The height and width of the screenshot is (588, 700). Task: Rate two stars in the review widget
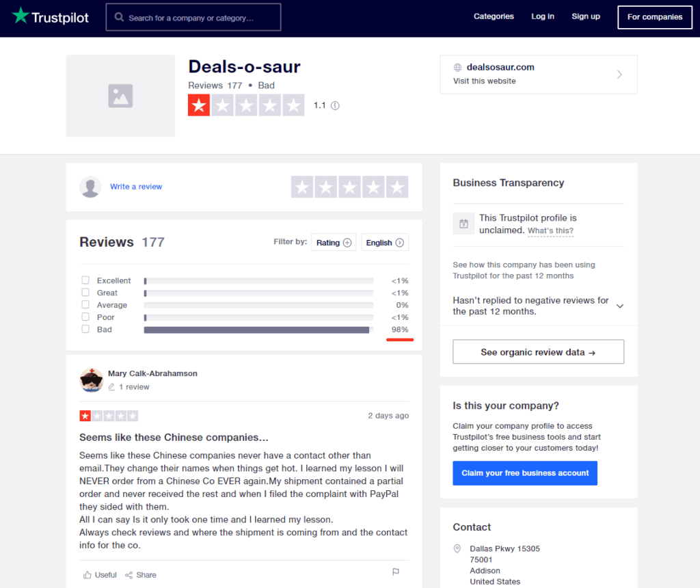[326, 187]
